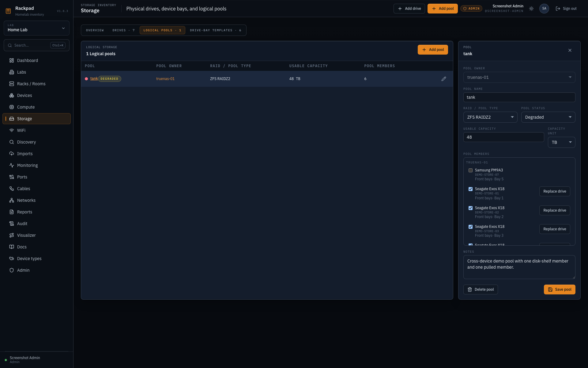
Task: Click the Usable capacity field
Action: point(503,137)
